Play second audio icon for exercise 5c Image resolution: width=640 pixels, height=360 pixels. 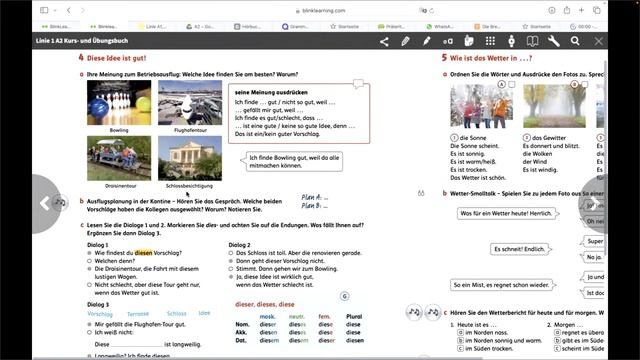tap(433, 313)
